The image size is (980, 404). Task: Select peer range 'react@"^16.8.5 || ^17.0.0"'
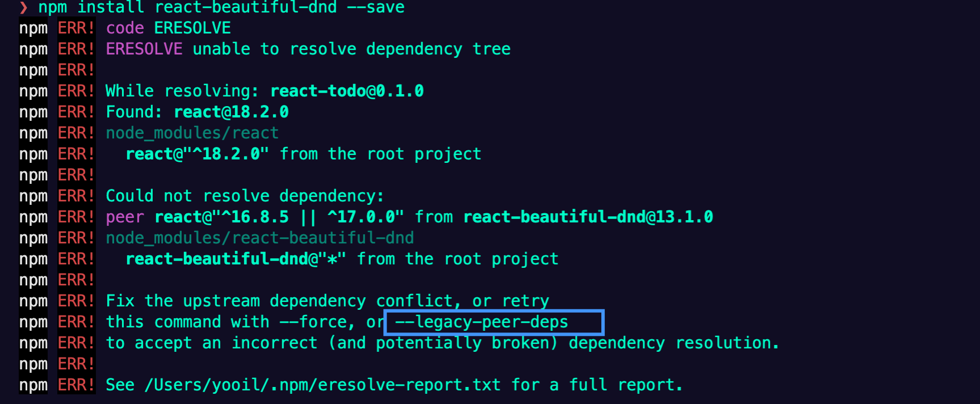pos(279,217)
